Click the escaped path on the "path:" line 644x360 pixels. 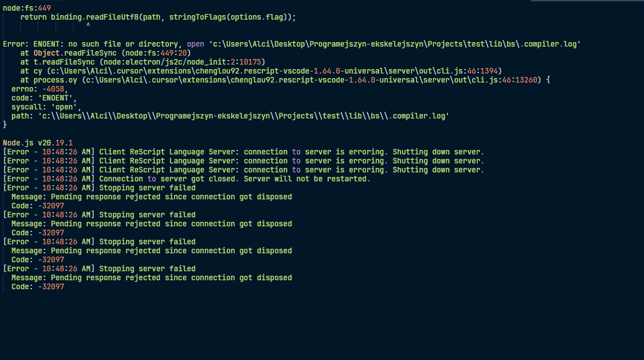click(244, 116)
